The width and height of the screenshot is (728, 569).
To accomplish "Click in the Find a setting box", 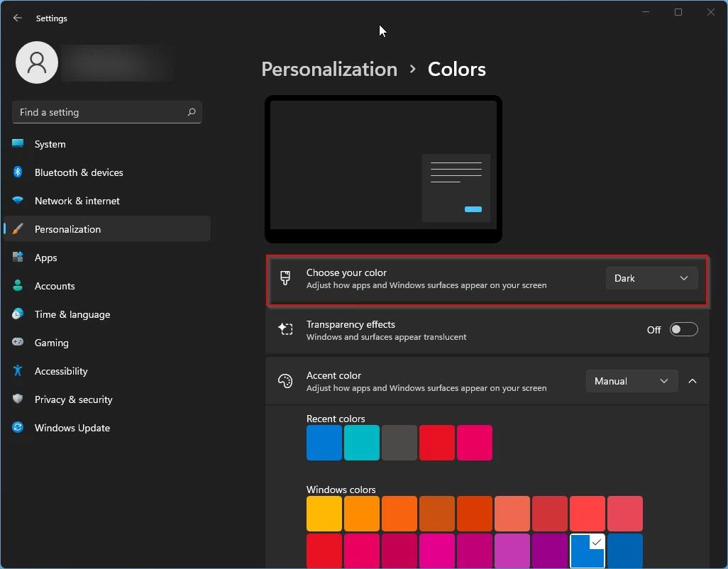I will coord(106,112).
